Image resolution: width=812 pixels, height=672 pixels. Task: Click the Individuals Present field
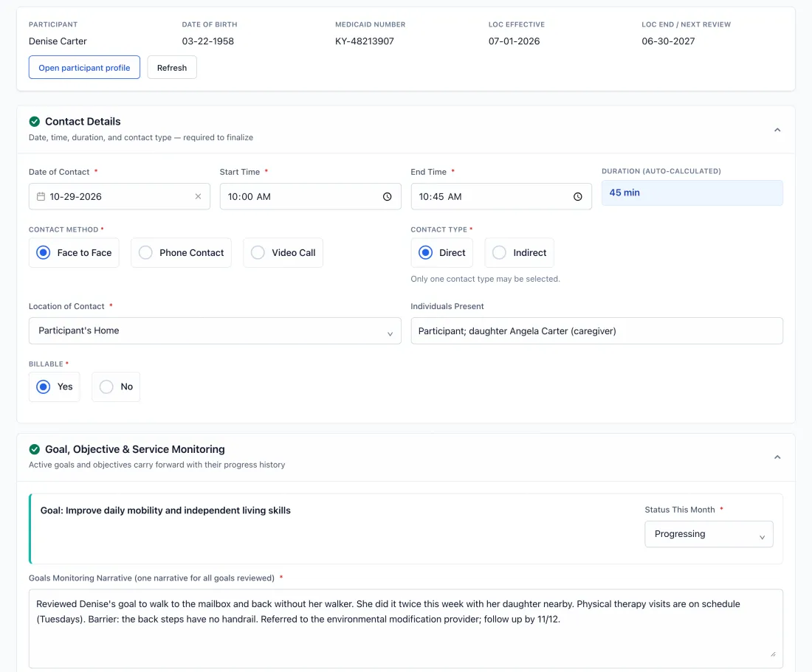[x=596, y=331]
